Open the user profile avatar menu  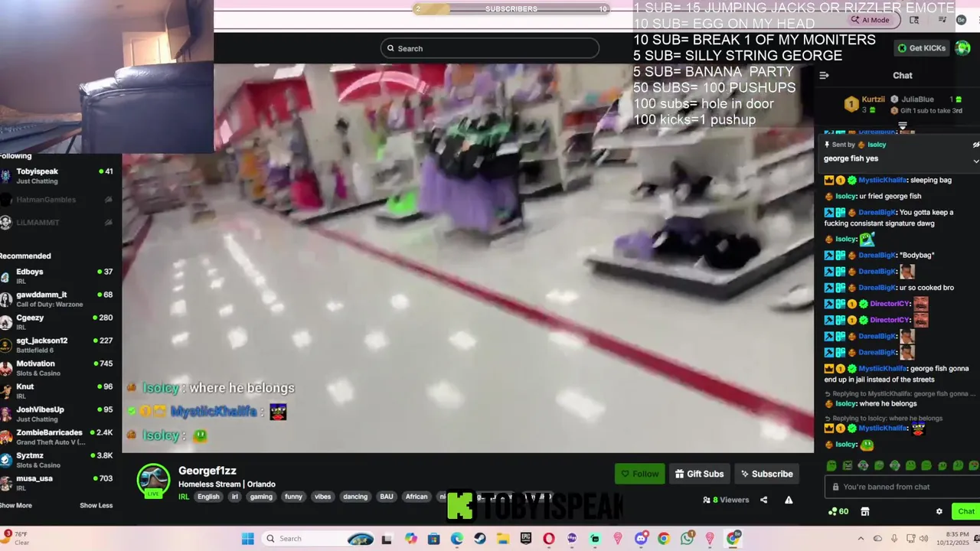coord(962,48)
